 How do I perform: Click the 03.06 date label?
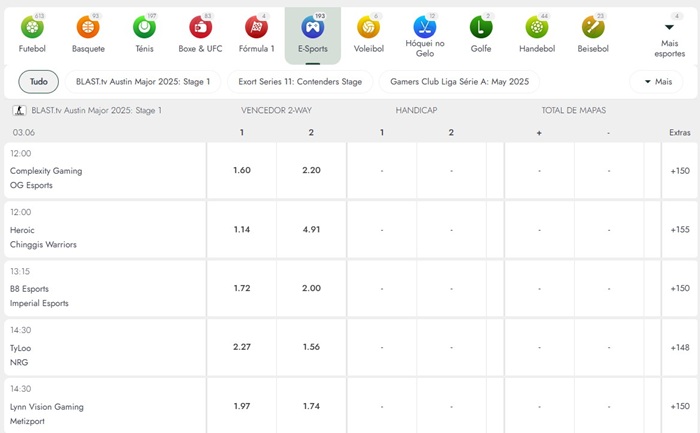(24, 133)
